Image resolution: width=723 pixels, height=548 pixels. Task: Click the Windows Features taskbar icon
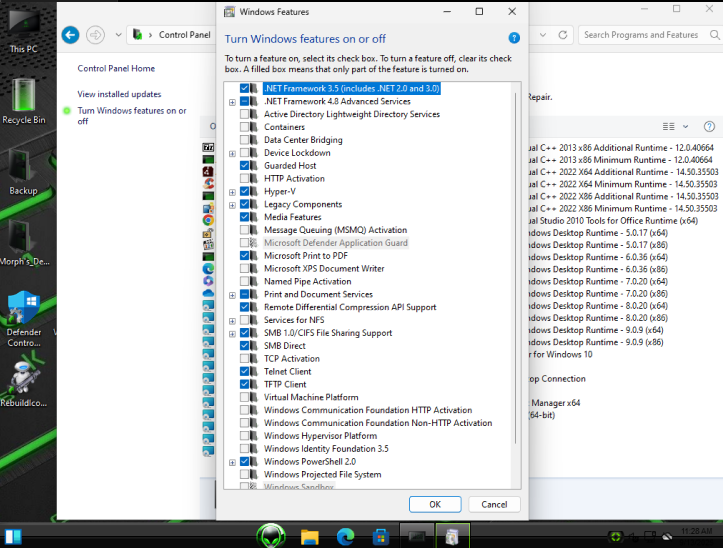[x=452, y=536]
